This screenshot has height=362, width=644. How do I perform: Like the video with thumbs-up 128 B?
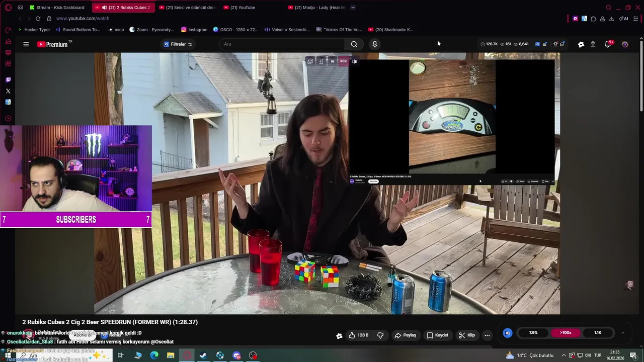click(x=359, y=335)
